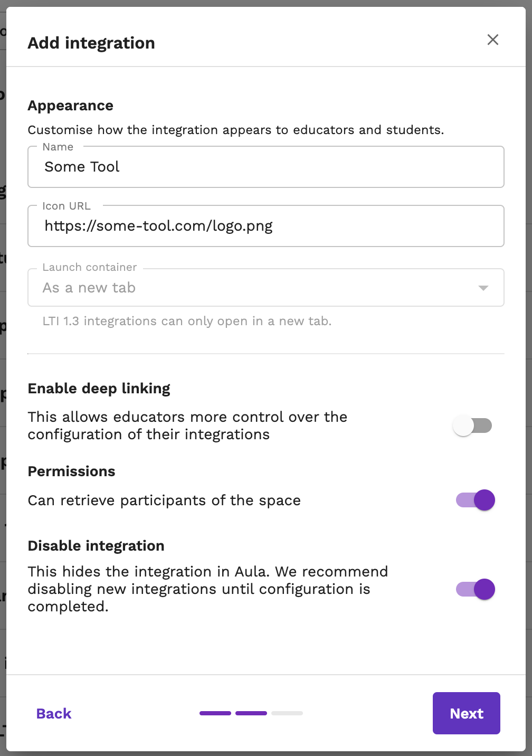Click the Name input field
This screenshot has height=756, width=532.
pos(266,167)
